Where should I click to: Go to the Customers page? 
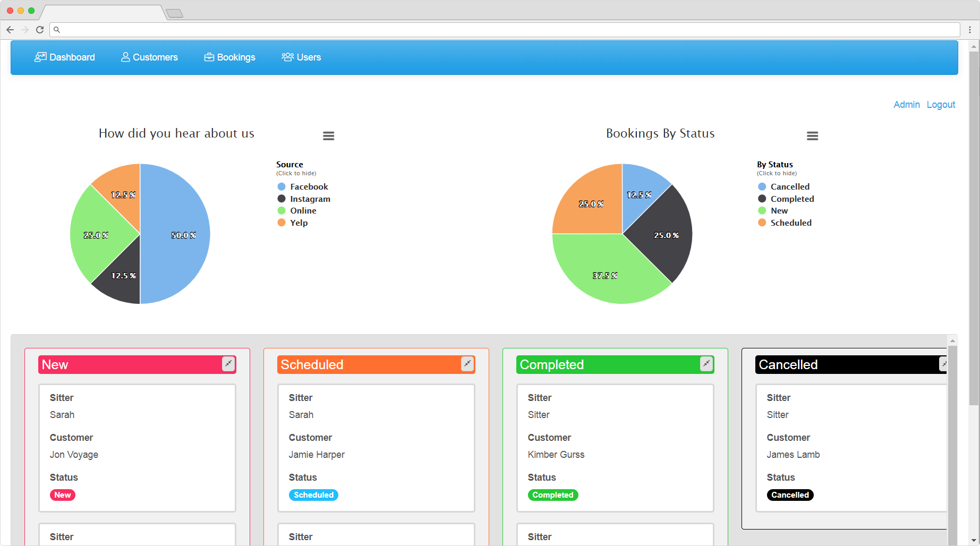coord(149,57)
